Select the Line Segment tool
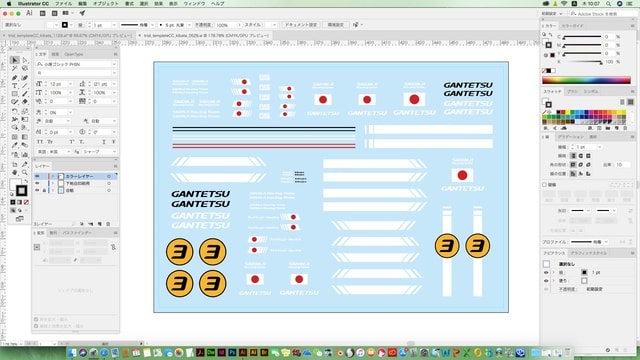Viewport: 640px width, 360px height. [24, 86]
